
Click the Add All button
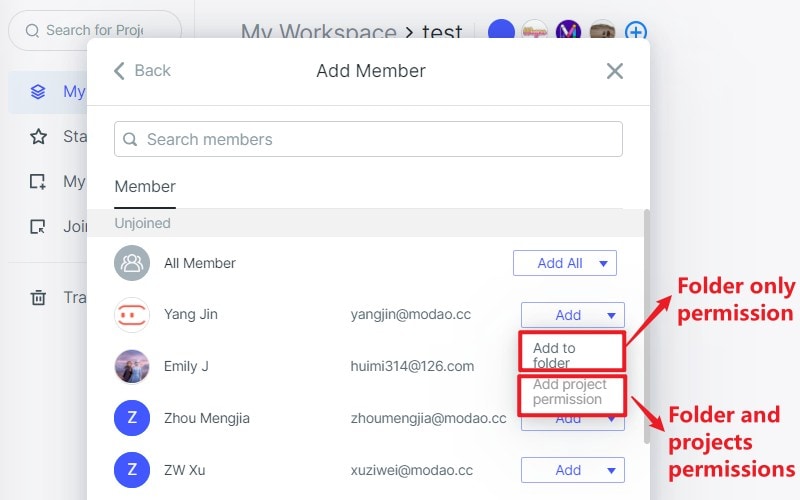coord(559,263)
